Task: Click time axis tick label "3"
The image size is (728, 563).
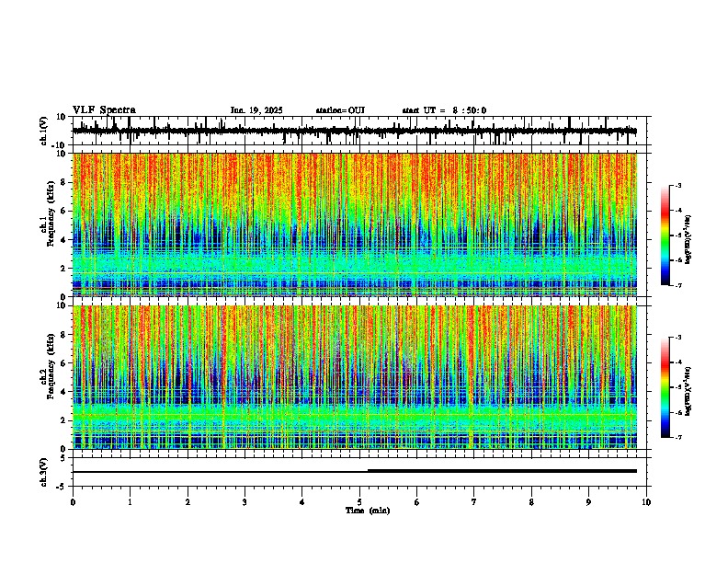Action: pyautogui.click(x=245, y=502)
